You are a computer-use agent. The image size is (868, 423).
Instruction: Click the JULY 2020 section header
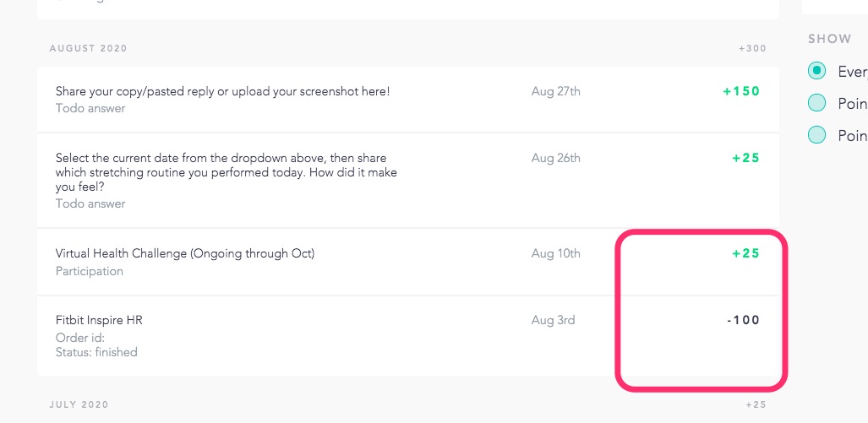[x=79, y=404]
